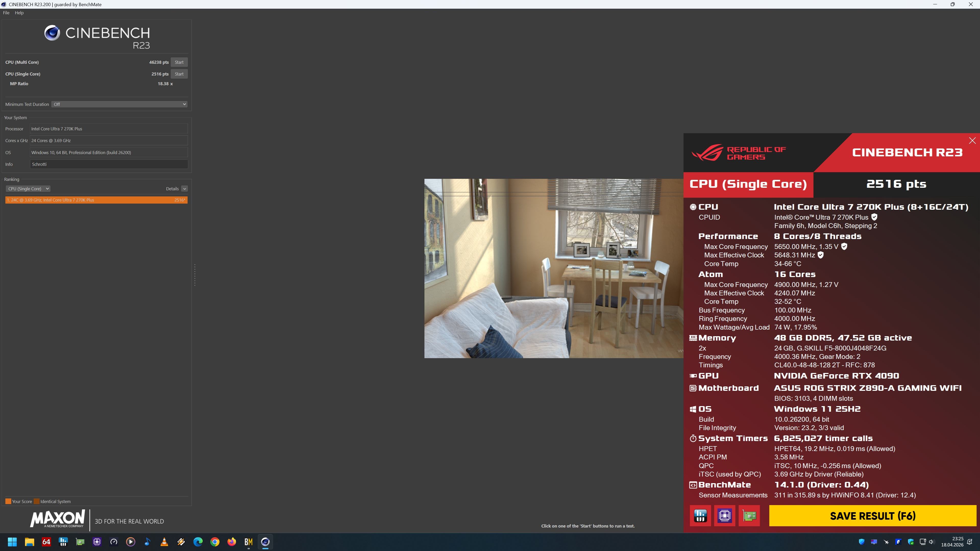980x551 pixels.
Task: Open the Minimum Test Duration dropdown
Action: 119,104
